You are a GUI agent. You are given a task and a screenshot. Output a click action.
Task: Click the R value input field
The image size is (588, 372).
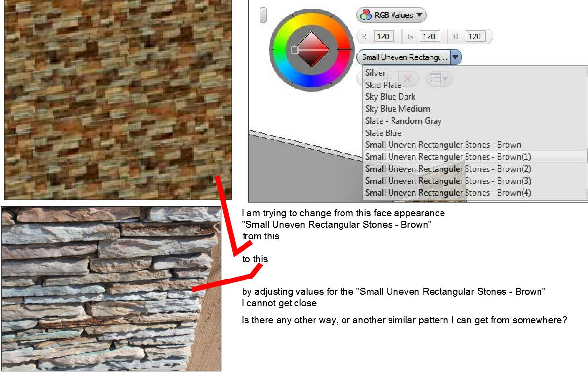click(385, 36)
